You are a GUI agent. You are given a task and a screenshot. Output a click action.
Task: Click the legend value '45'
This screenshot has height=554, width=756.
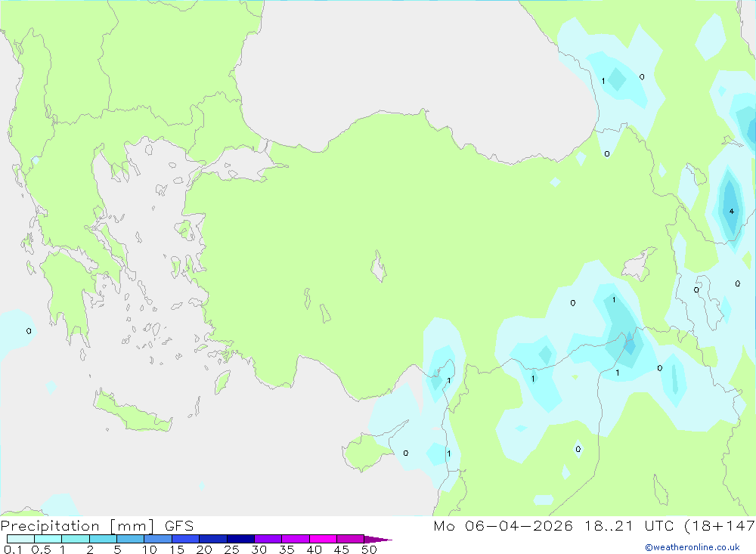pyautogui.click(x=342, y=549)
